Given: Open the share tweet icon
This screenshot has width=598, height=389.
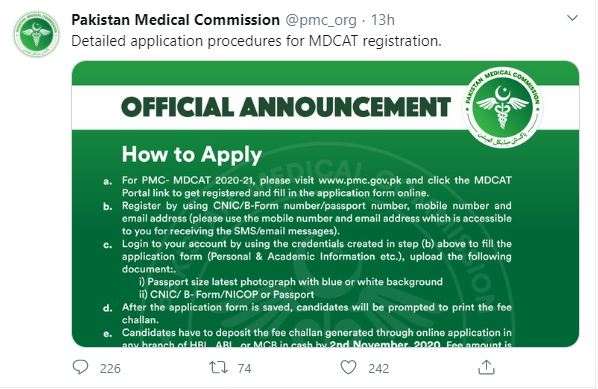Looking at the screenshot, I should coord(486,367).
